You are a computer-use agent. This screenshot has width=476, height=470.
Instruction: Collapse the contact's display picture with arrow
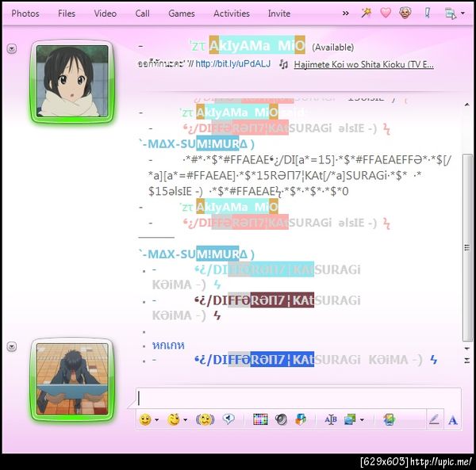12,48
